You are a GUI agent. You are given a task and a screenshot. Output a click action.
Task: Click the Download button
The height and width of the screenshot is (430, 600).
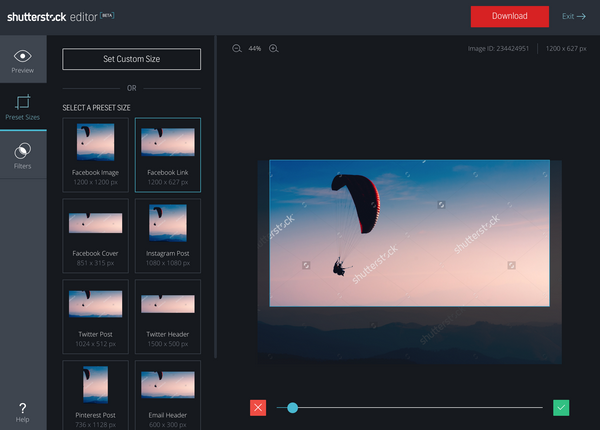tap(510, 16)
